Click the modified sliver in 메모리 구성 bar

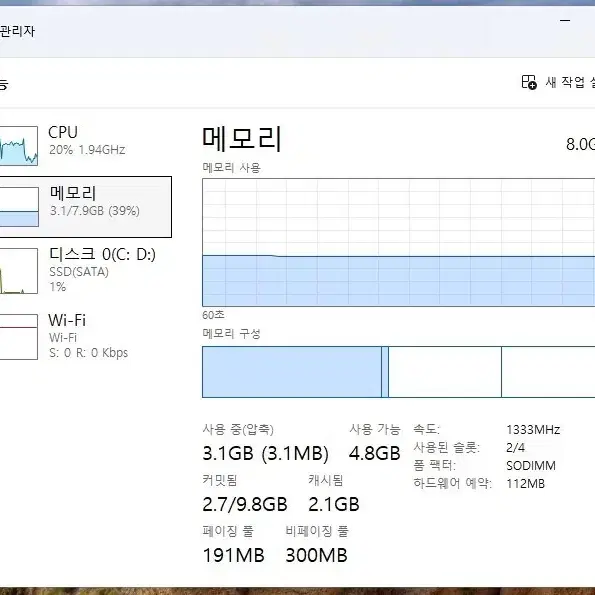click(385, 372)
